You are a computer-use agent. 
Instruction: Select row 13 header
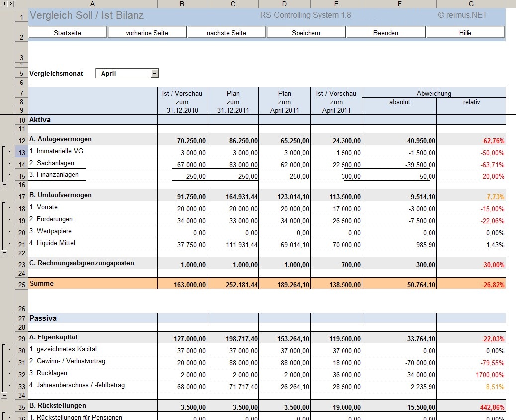22,153
